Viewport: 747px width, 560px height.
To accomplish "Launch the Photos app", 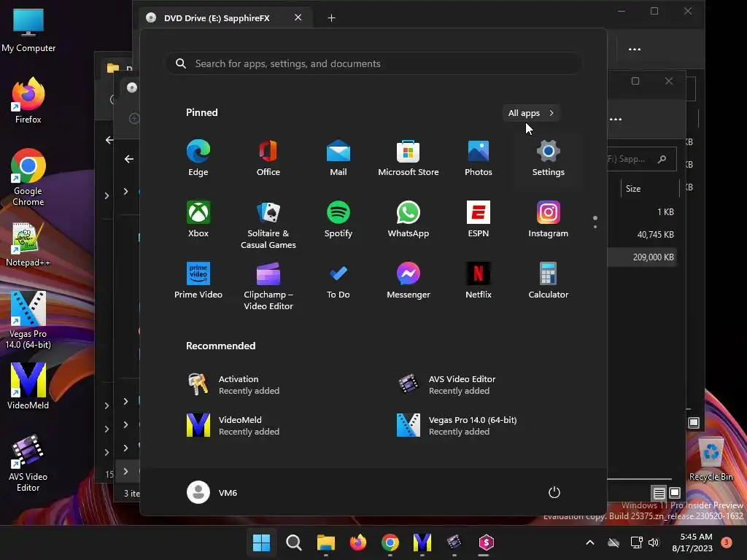I will (479, 158).
